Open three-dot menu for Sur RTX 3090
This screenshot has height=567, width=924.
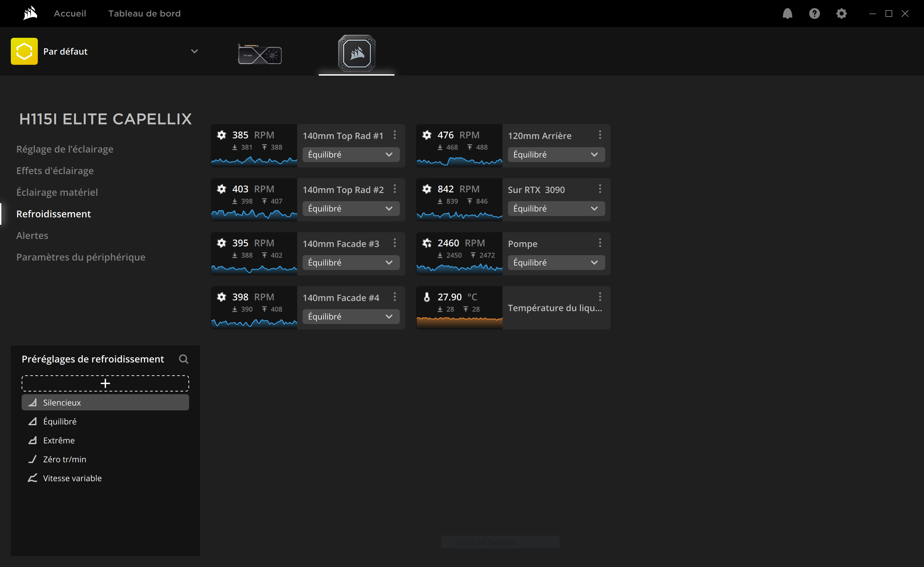click(x=600, y=189)
